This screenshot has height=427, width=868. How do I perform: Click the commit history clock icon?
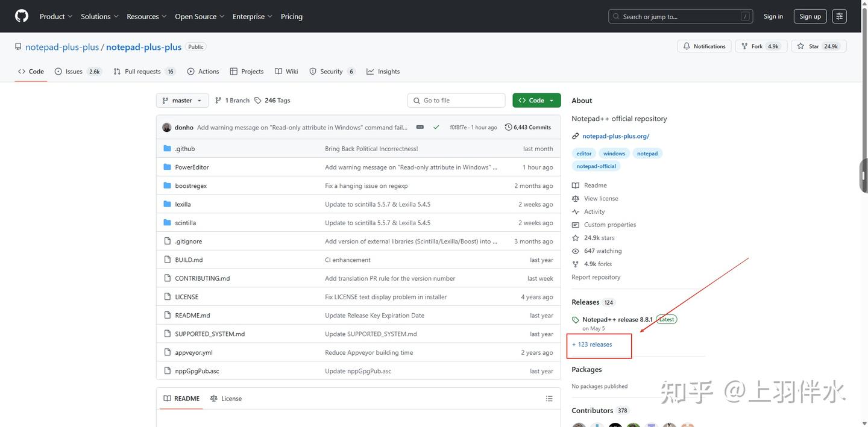point(508,127)
